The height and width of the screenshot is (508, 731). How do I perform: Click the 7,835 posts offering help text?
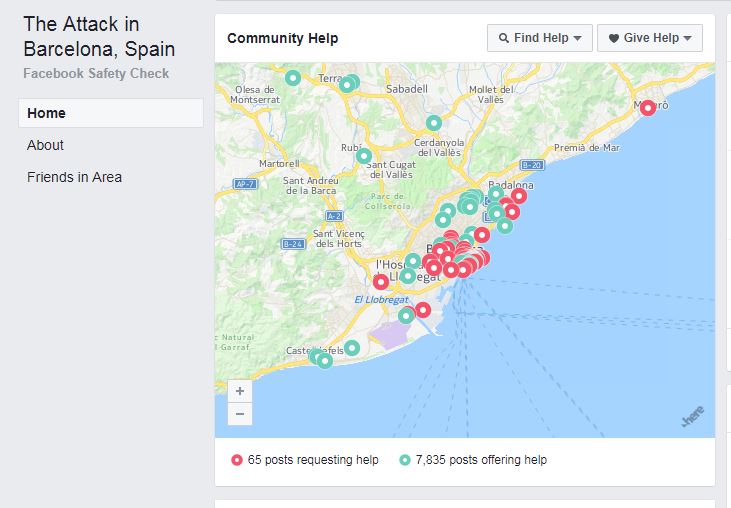click(481, 460)
